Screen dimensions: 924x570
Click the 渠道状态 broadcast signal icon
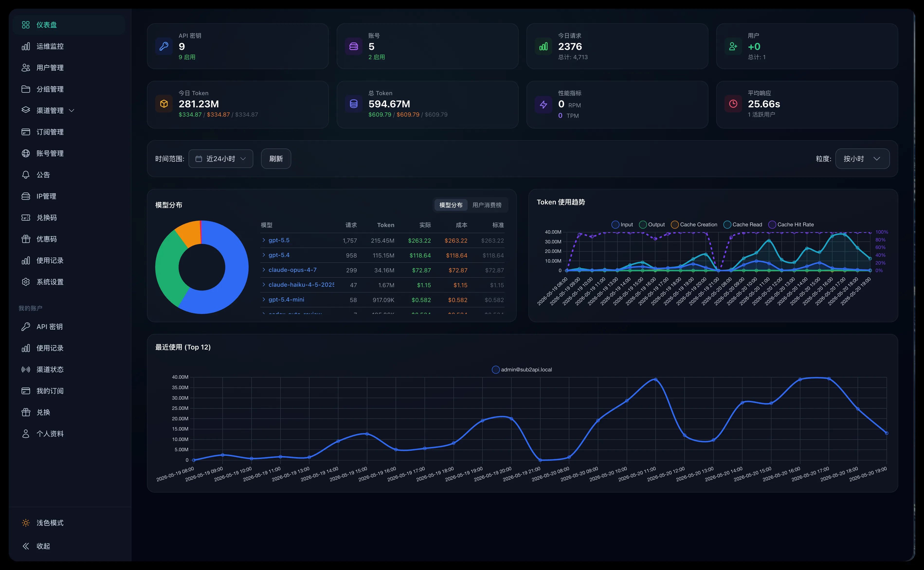click(x=26, y=369)
